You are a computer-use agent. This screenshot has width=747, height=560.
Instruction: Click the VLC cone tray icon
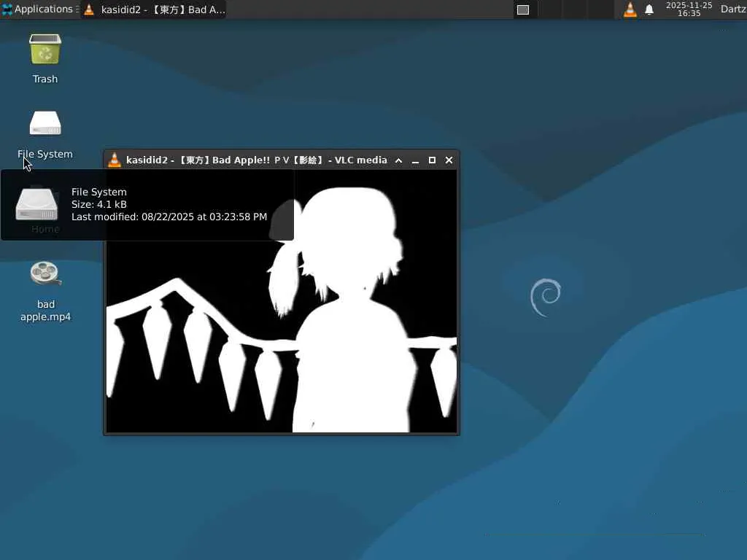click(x=630, y=9)
